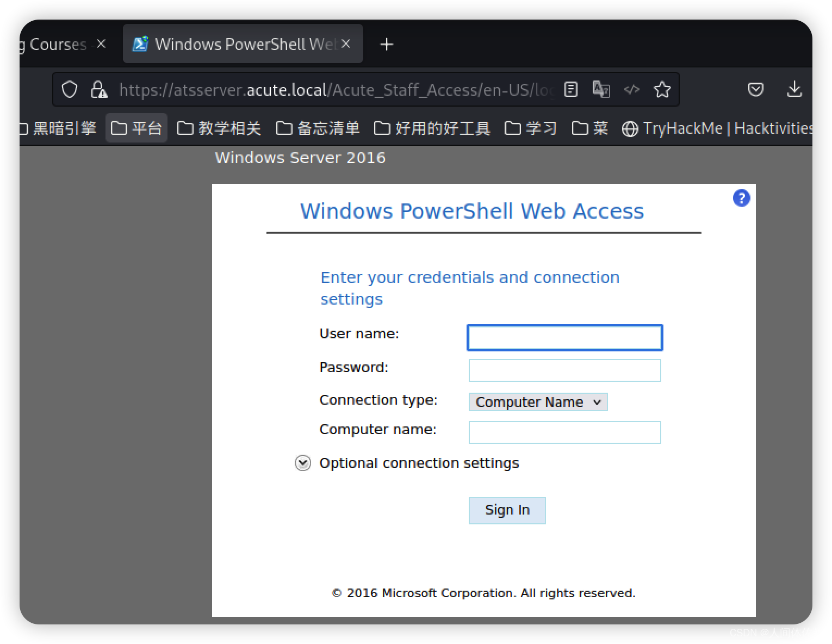Open a new tab with plus button

coord(387,44)
